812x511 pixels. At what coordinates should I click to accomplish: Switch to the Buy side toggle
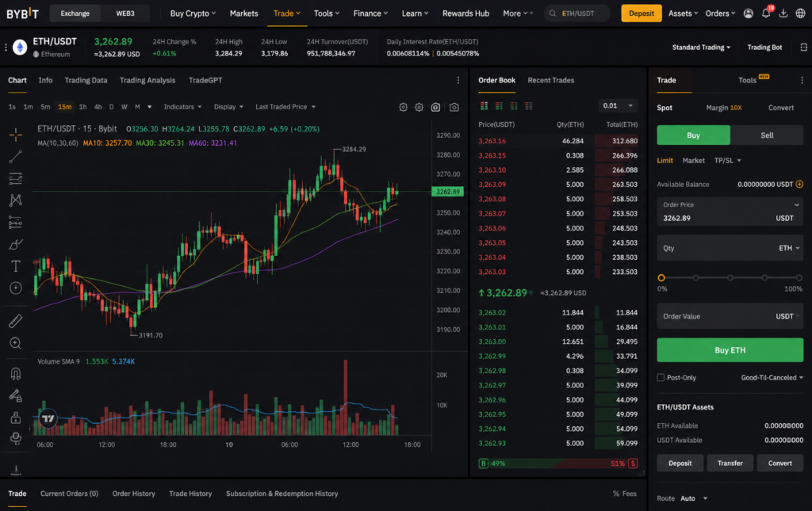[x=693, y=135]
